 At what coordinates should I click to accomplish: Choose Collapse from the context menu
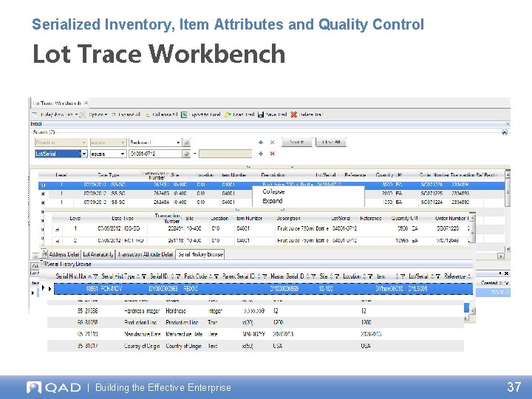tap(273, 191)
